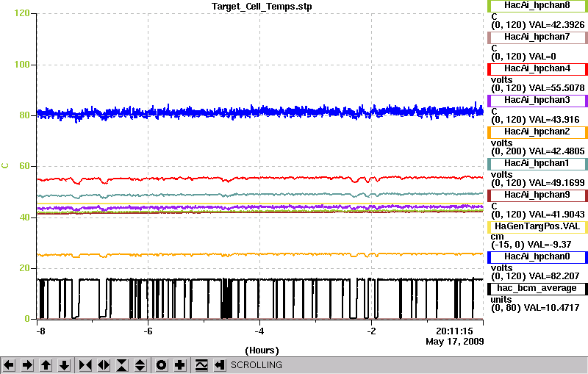The height and width of the screenshot is (374, 588).
Task: Click the VAL=55.5078 readout text
Action: (556, 88)
